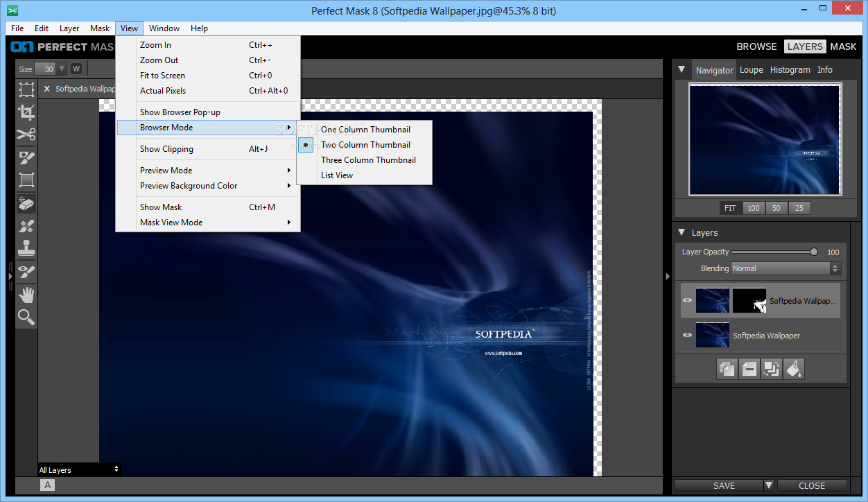The height and width of the screenshot is (502, 868).
Task: Choose List View browser mode
Action: pos(365,175)
